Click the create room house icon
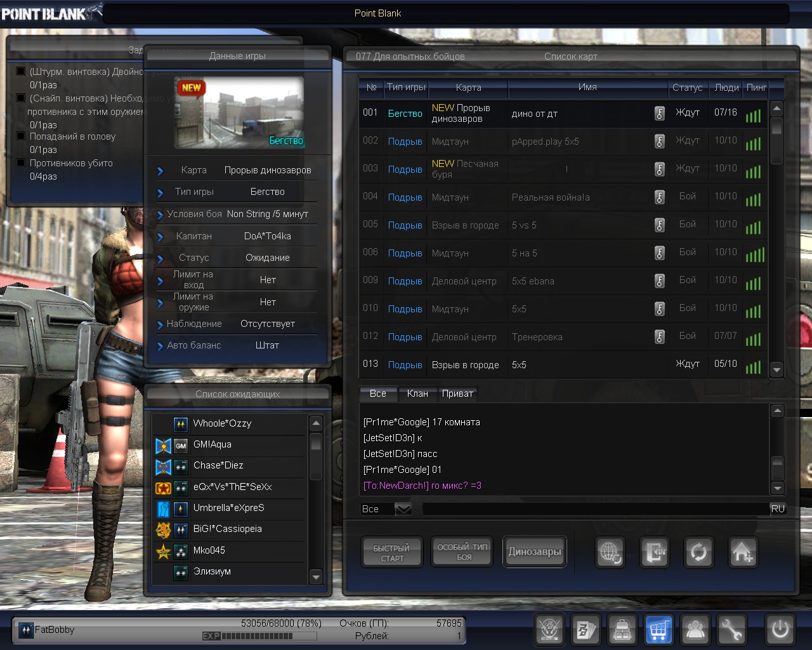The width and height of the screenshot is (812, 650). click(x=742, y=552)
